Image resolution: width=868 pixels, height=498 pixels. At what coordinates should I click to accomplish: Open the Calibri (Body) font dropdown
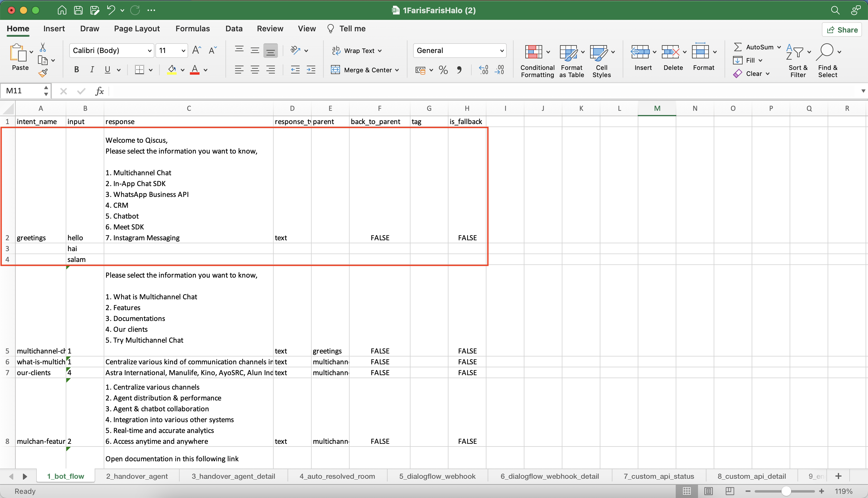point(149,51)
